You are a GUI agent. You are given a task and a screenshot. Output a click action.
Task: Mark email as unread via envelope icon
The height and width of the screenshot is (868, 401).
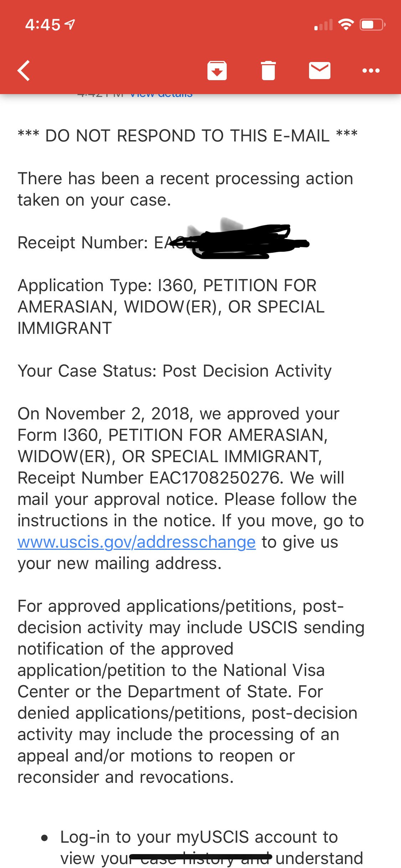point(319,71)
